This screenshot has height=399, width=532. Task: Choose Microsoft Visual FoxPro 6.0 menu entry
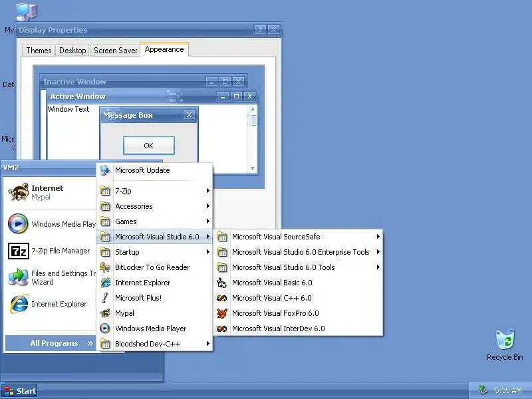click(299, 313)
